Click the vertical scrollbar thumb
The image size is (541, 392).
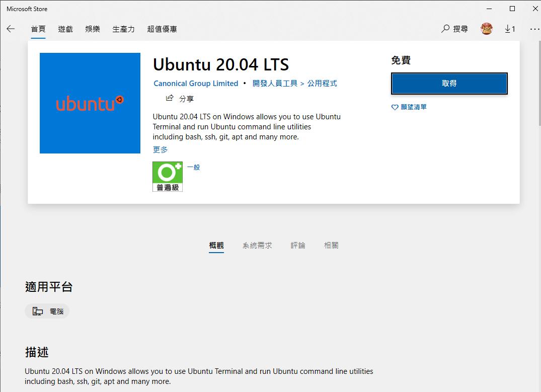[539, 84]
